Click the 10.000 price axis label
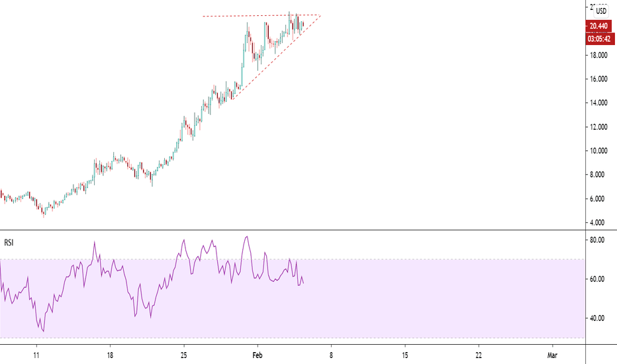The image size is (617, 364). (598, 151)
